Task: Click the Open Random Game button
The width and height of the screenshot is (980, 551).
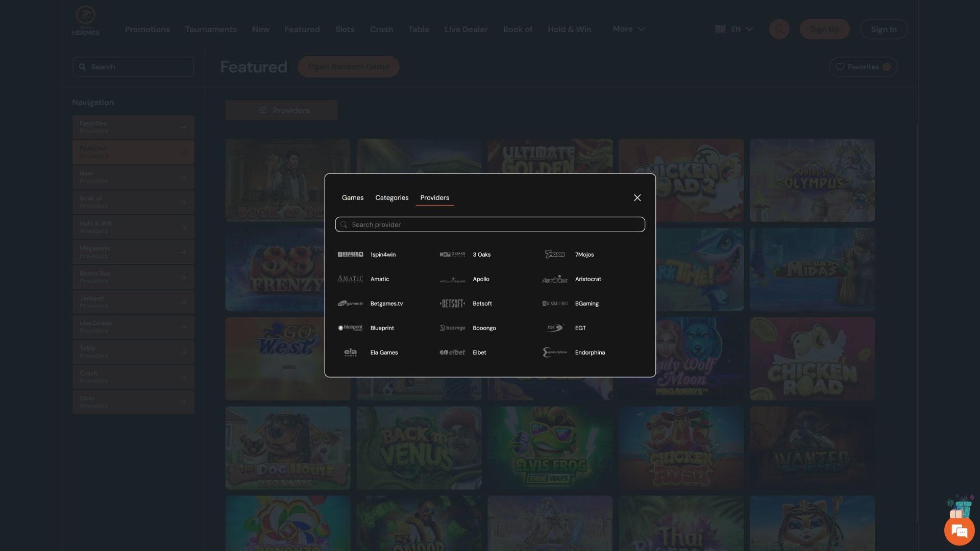Action: (x=348, y=67)
